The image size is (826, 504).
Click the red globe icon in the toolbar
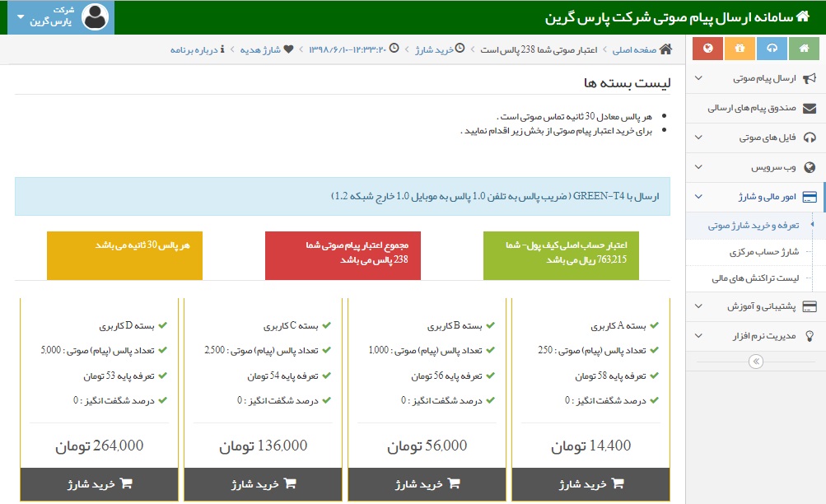707,49
